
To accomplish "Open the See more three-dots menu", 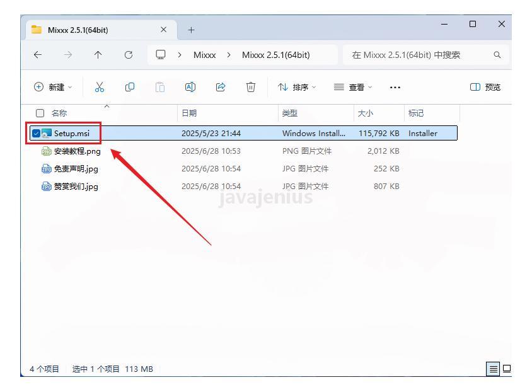I will [x=395, y=88].
